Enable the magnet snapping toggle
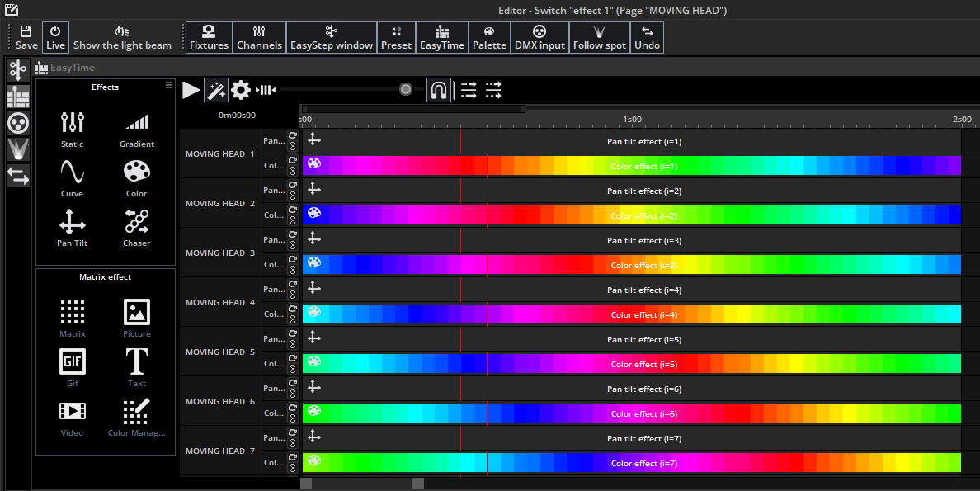The height and width of the screenshot is (491, 980). click(439, 90)
